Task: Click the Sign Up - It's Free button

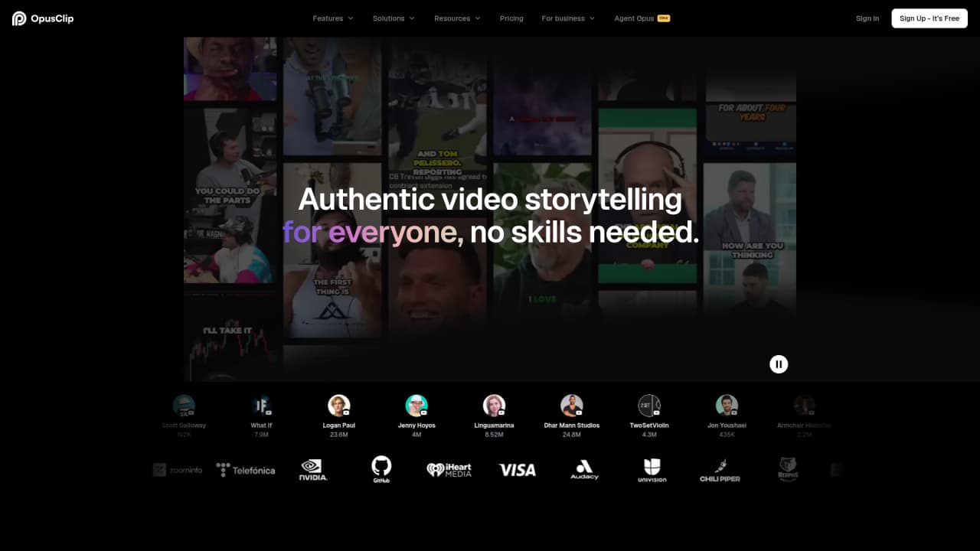Action: (929, 18)
